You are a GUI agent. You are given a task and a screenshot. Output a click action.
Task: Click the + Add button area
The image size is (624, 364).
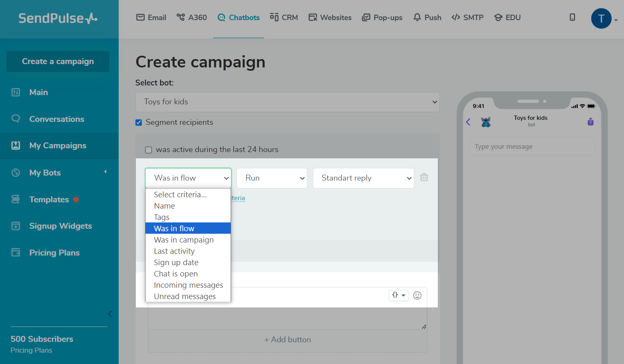(287, 340)
